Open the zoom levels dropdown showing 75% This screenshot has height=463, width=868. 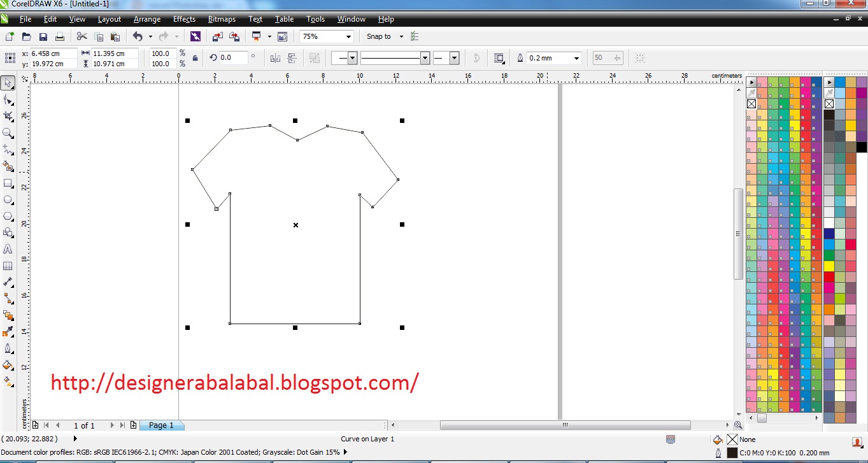point(348,36)
